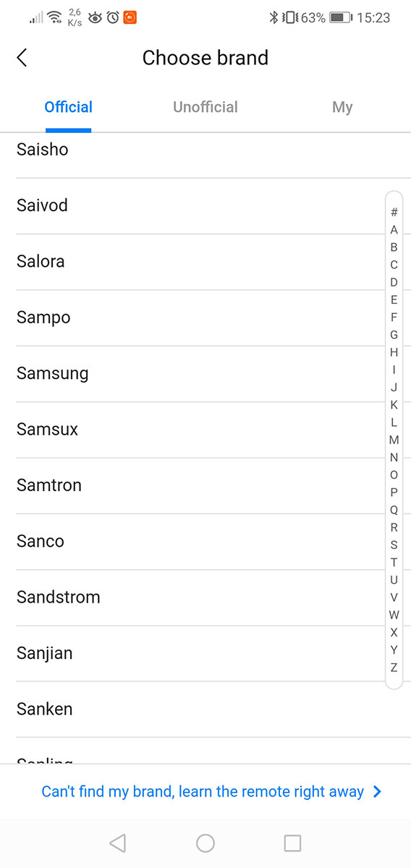Tap Android home circle button

205,843
